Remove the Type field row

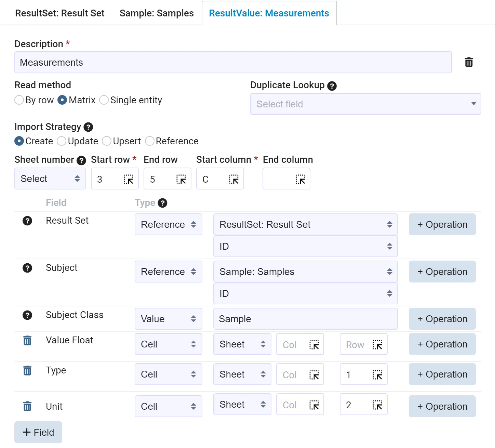coord(27,371)
